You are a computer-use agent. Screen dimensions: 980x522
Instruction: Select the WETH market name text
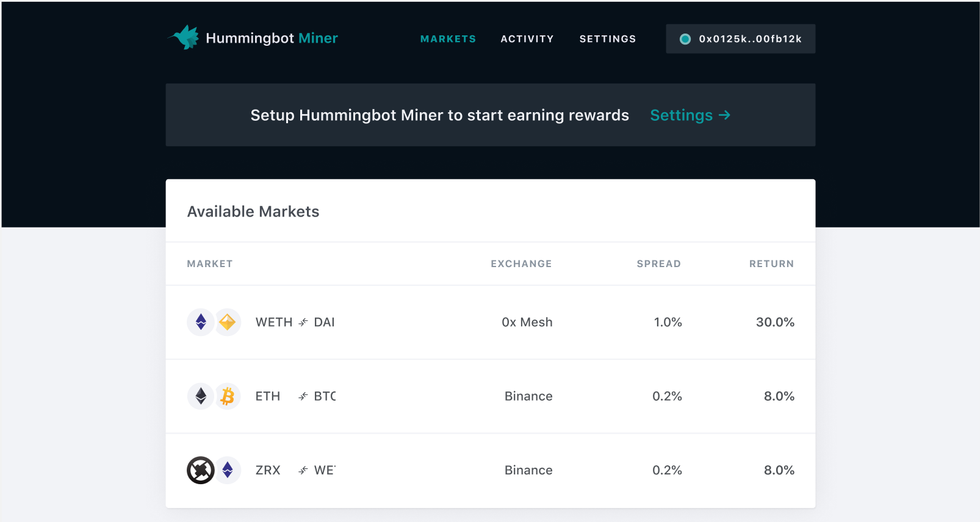(274, 322)
